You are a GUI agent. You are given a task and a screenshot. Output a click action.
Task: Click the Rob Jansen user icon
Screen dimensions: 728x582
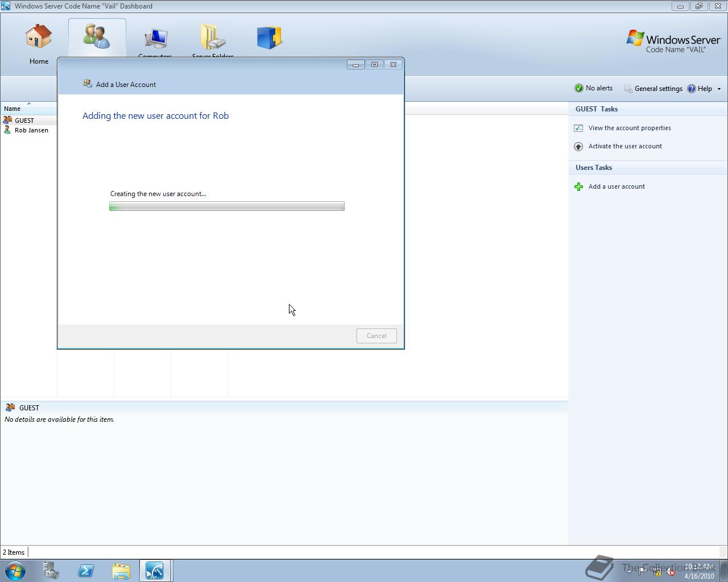coord(7,130)
